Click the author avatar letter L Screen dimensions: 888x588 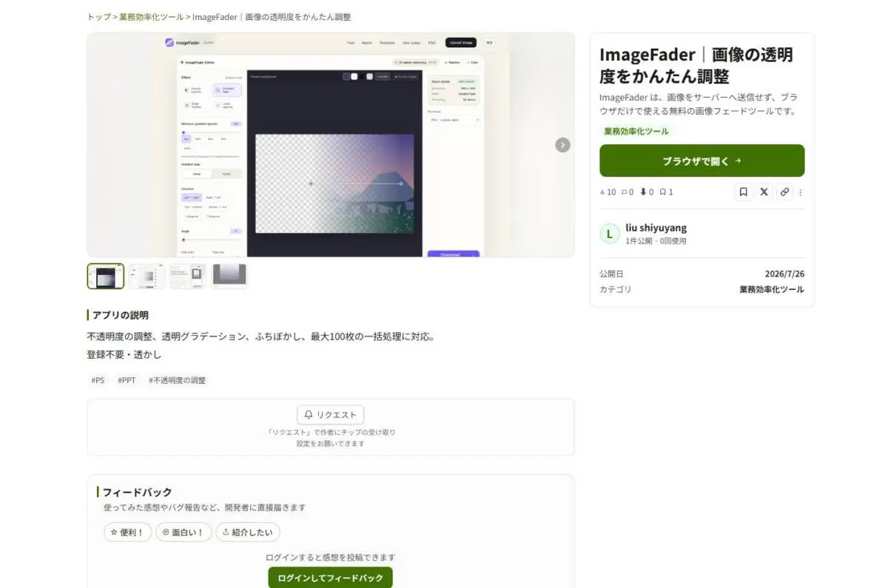(x=609, y=234)
